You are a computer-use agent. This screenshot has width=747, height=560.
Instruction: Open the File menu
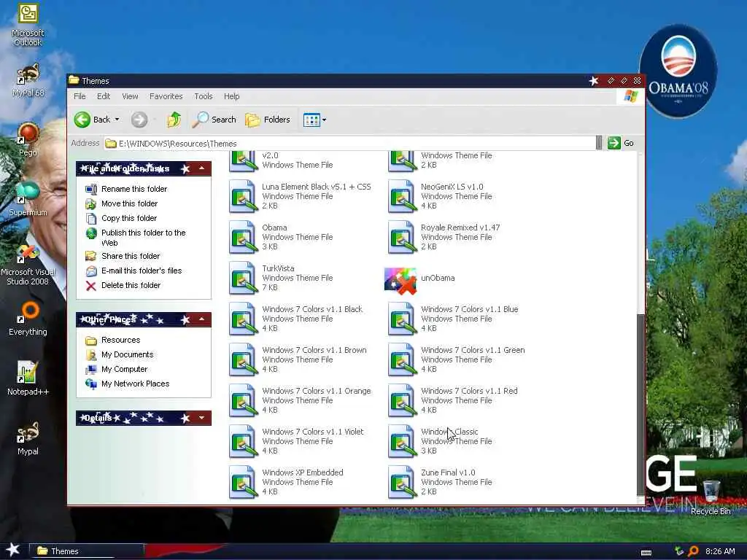(x=80, y=96)
